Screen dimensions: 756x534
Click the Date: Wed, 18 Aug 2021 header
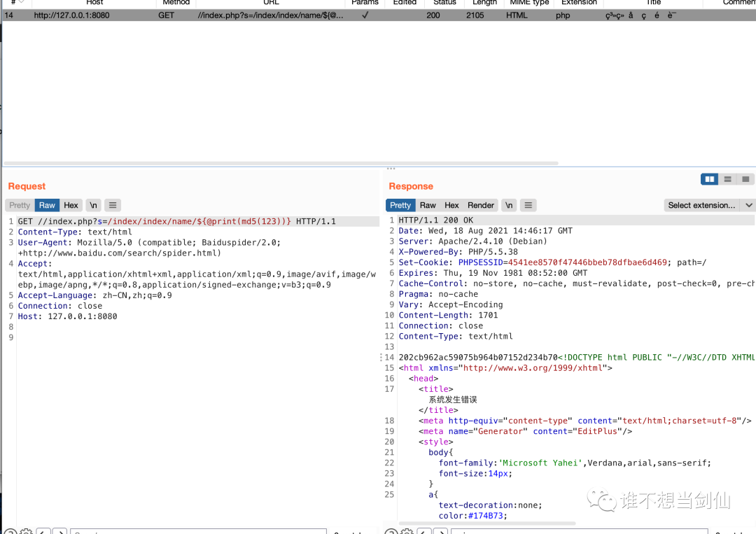(486, 231)
